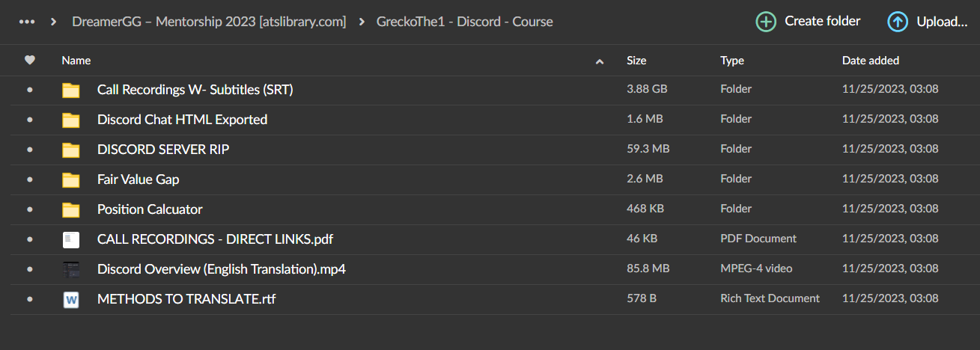Click the Call Recordings W- Subtitles folder icon
The image size is (980, 350).
(71, 90)
